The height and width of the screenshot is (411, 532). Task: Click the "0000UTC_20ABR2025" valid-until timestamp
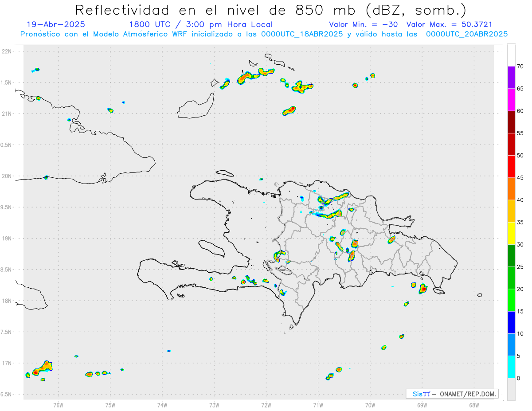[x=467, y=34]
